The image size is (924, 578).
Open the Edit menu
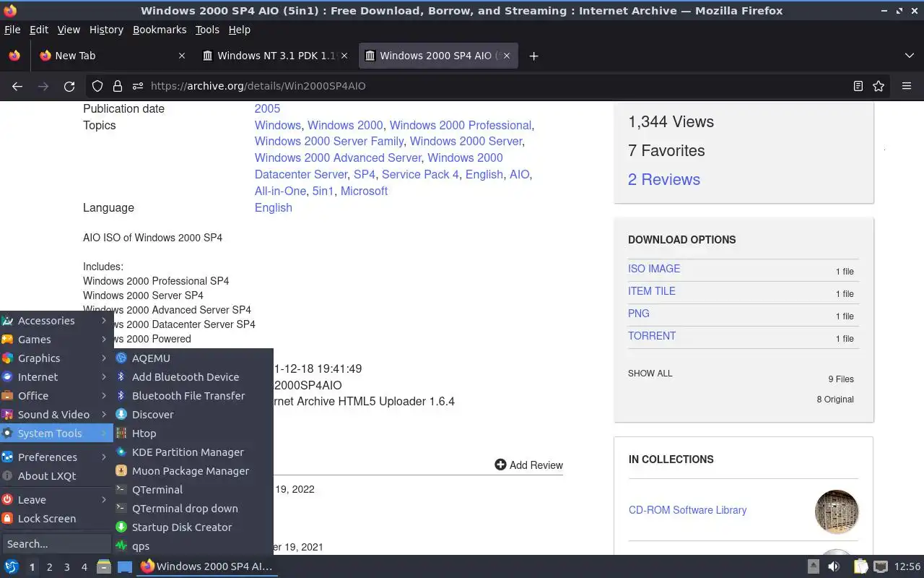click(x=39, y=30)
